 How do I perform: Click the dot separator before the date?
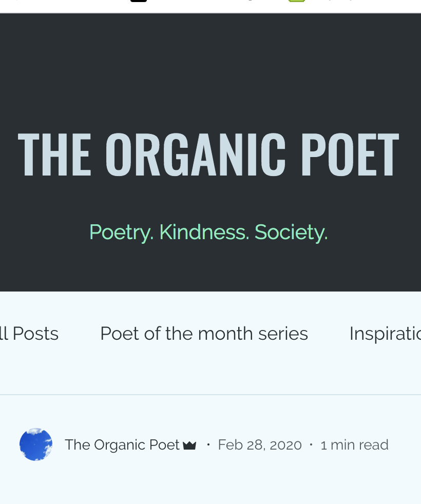click(208, 444)
